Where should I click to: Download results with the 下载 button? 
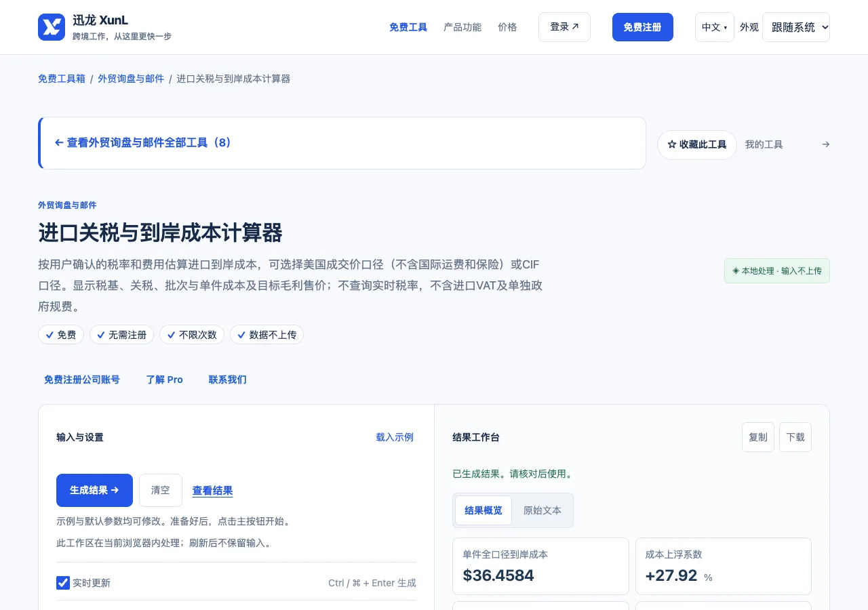click(795, 437)
